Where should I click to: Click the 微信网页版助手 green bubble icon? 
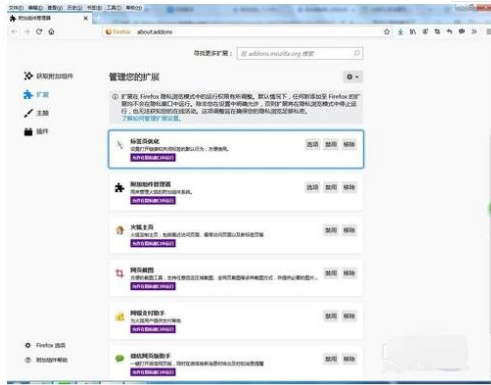[x=120, y=359]
